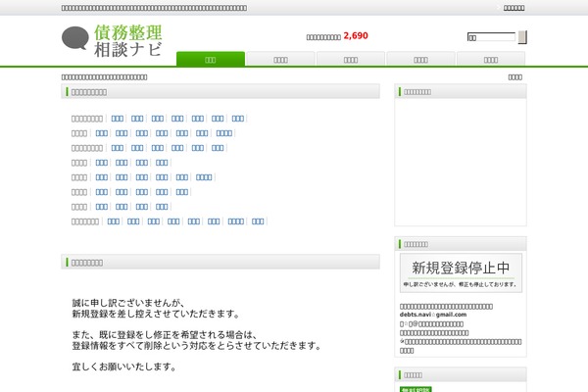Click the debts.navi gmail.com email address
Viewport: 588px width, 392px height.
[x=433, y=315]
